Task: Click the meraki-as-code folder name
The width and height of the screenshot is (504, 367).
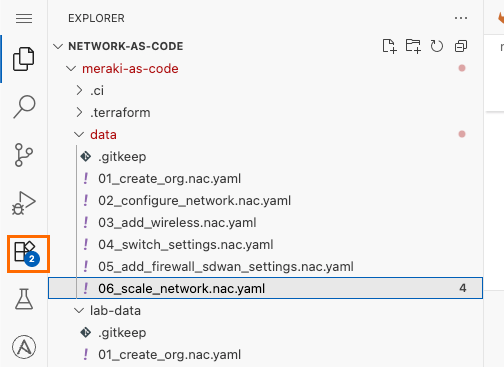Action: (130, 69)
